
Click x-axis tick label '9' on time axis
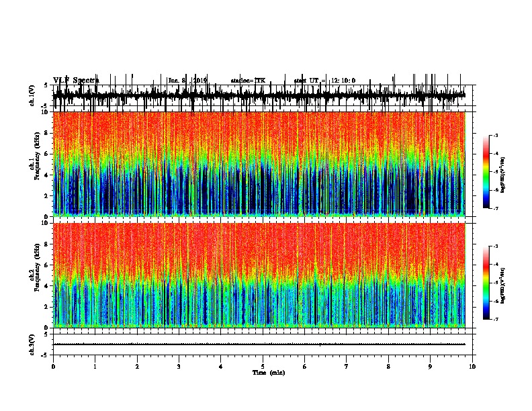tap(430, 367)
